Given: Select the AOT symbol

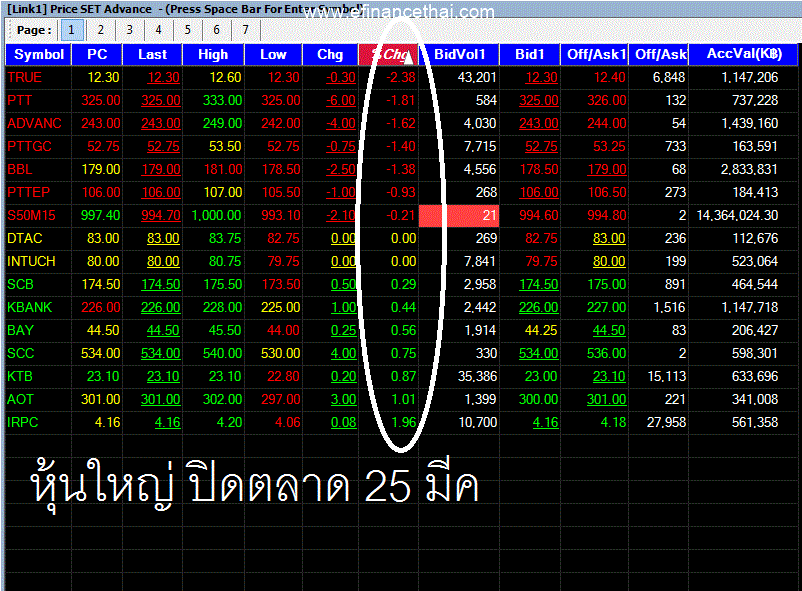Looking at the screenshot, I should coord(20,400).
